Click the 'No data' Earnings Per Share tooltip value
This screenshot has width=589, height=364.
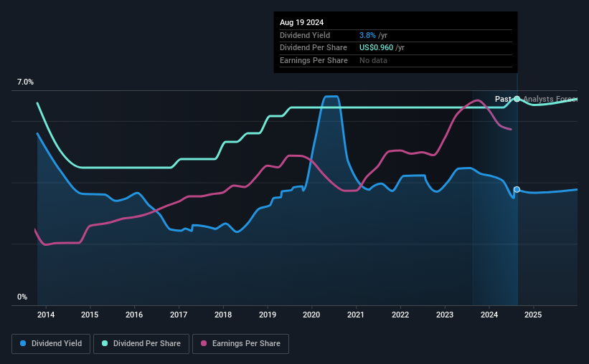[x=374, y=61]
